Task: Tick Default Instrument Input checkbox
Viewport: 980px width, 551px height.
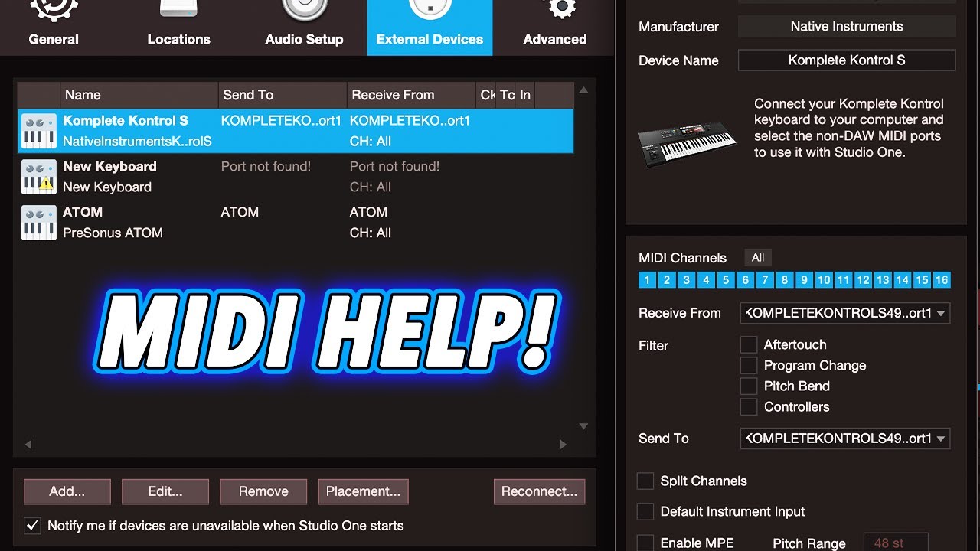Action: [x=645, y=511]
